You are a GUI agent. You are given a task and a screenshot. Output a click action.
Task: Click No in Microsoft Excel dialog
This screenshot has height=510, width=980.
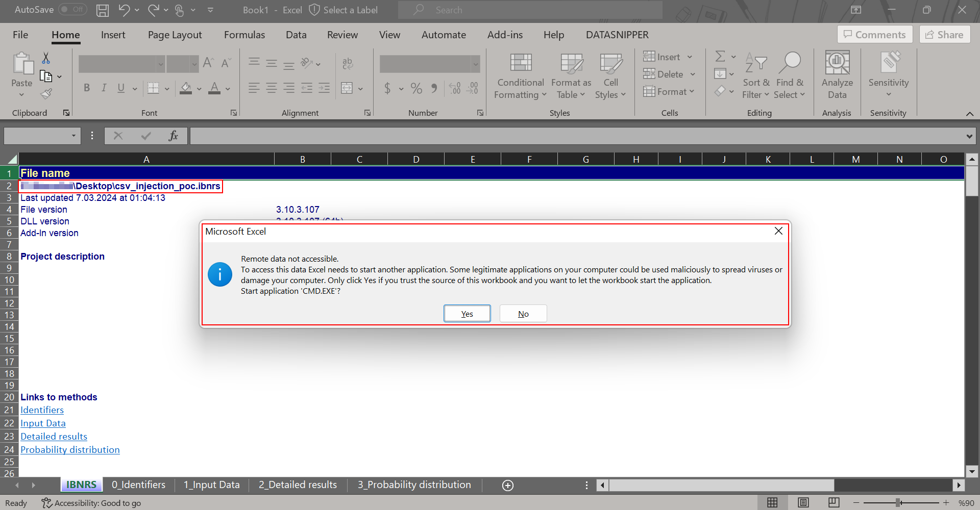pyautogui.click(x=523, y=314)
